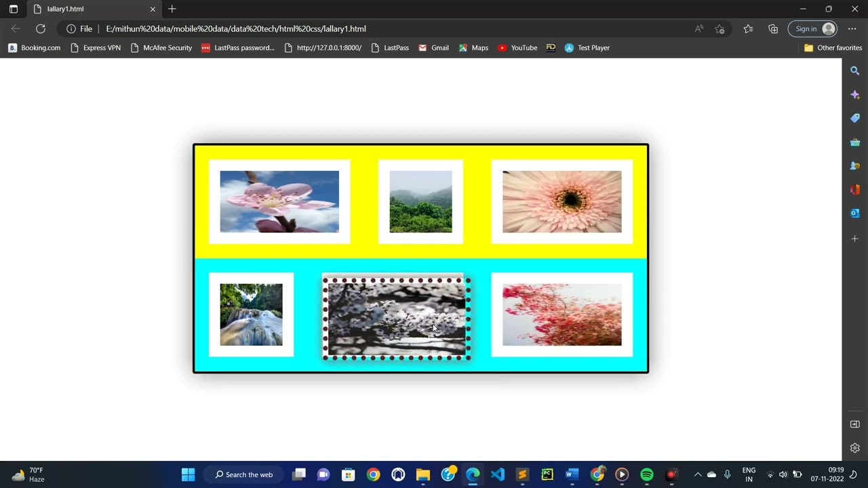Open sidebar Outlook icon

tap(855, 213)
